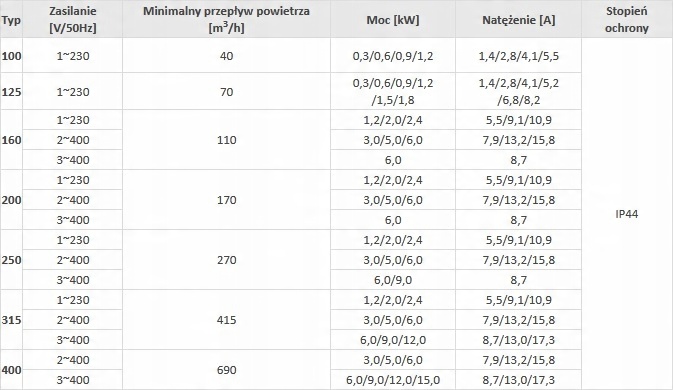The width and height of the screenshot is (673, 390).
Task: Select the 'Moc [kW]' header
Action: [x=393, y=20]
